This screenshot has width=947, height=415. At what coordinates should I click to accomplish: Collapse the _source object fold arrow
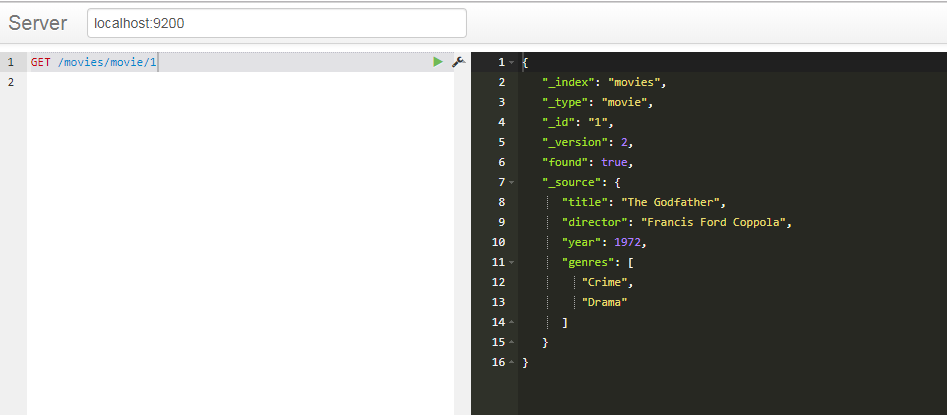(512, 182)
